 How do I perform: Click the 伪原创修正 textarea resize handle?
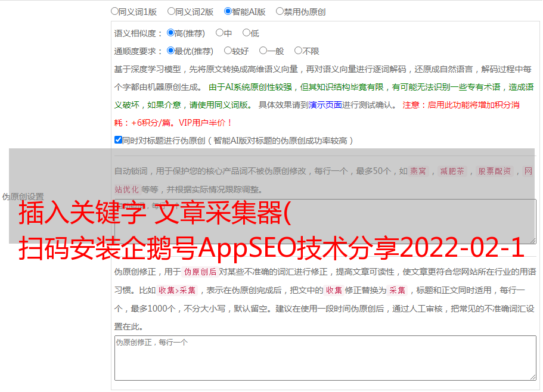(533, 377)
